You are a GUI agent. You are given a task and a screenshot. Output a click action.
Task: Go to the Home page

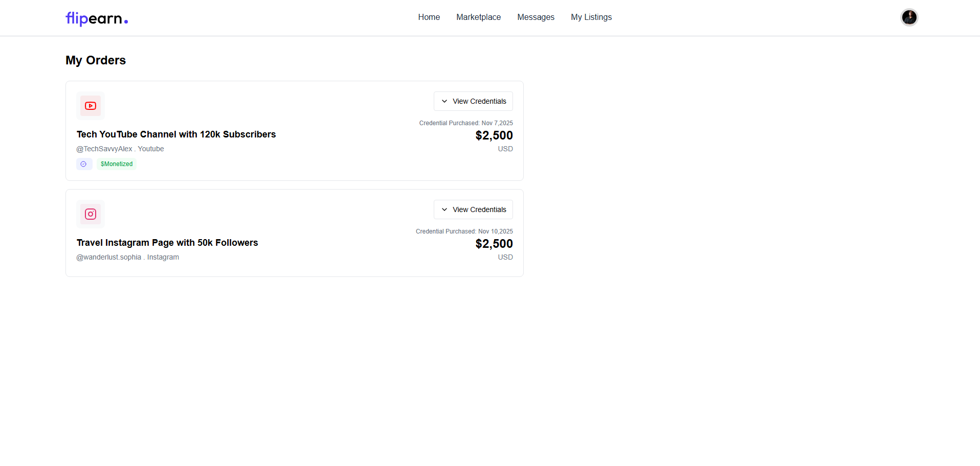pyautogui.click(x=429, y=17)
